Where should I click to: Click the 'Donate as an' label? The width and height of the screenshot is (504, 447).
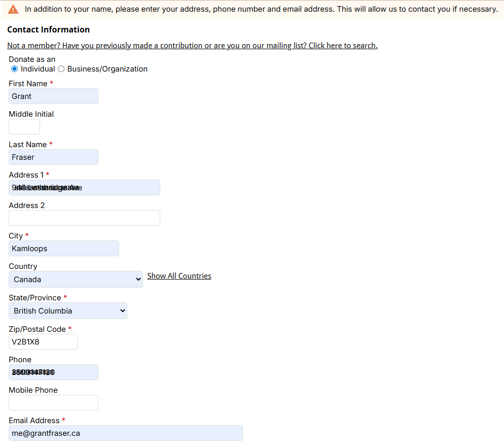[32, 59]
